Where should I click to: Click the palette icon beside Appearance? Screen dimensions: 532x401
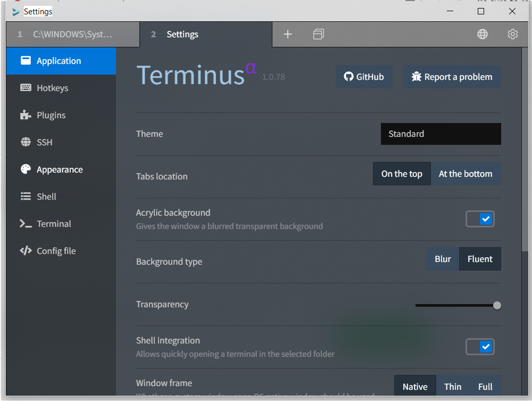tap(26, 169)
